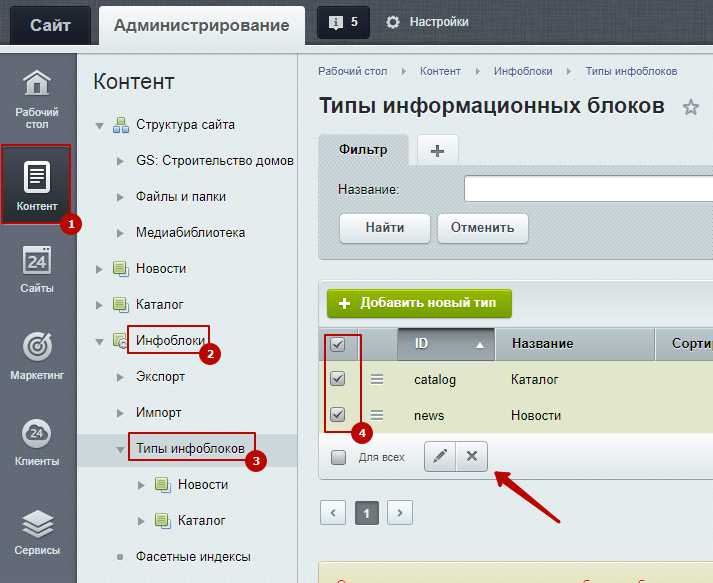Sort table by ID column
The width and height of the screenshot is (713, 583).
446,344
